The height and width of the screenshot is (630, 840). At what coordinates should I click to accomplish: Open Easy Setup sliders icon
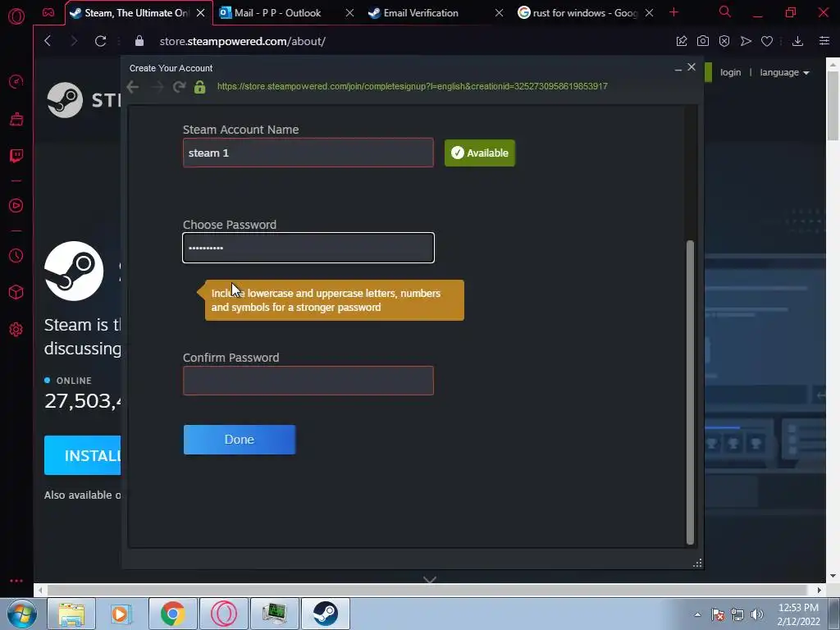coord(824,41)
